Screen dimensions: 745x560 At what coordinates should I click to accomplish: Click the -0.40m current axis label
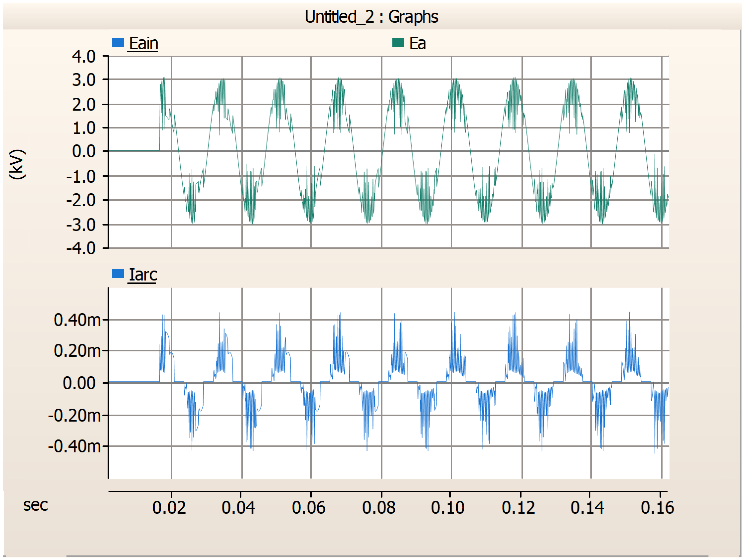click(74, 447)
